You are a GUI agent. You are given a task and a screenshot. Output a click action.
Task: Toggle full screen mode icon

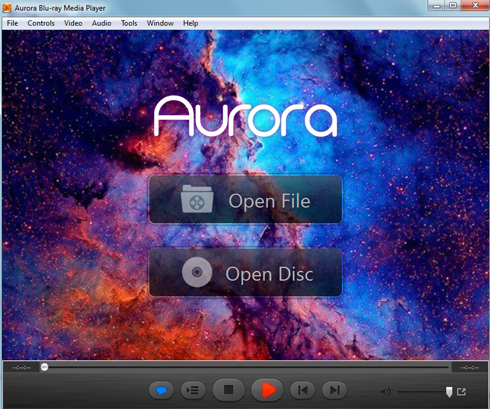[x=461, y=392]
